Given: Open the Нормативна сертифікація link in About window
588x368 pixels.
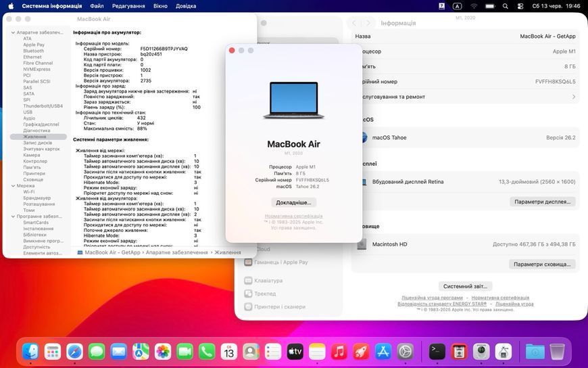Looking at the screenshot, I should tap(293, 216).
